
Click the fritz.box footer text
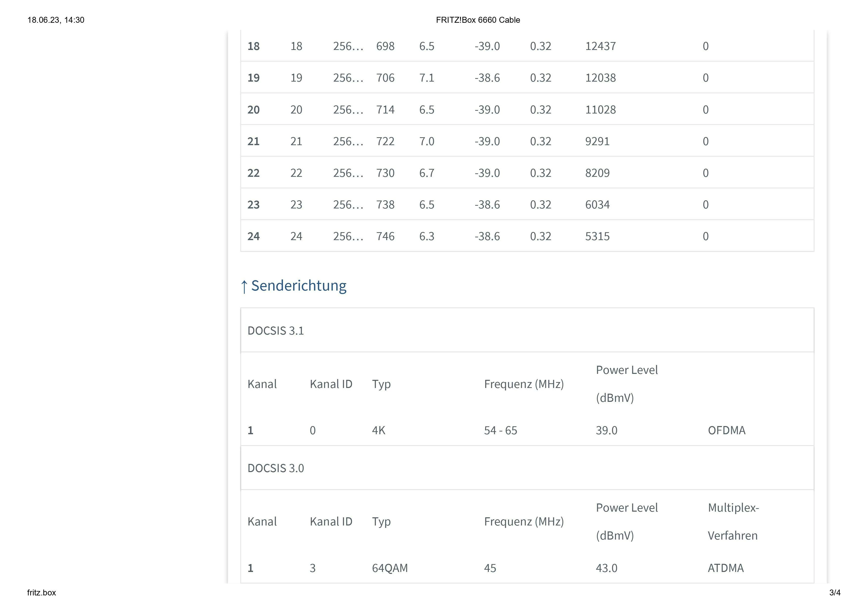pyautogui.click(x=42, y=592)
